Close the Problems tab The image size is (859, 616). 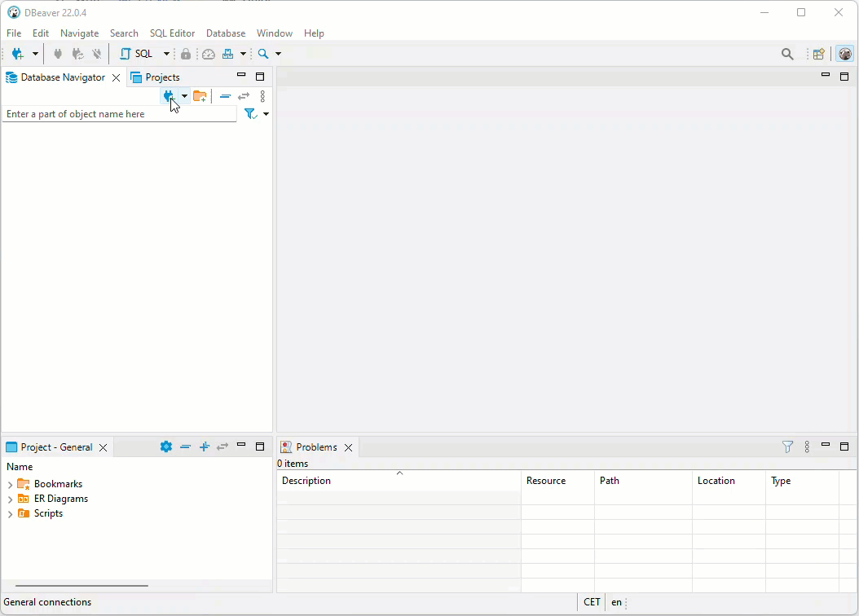point(349,448)
